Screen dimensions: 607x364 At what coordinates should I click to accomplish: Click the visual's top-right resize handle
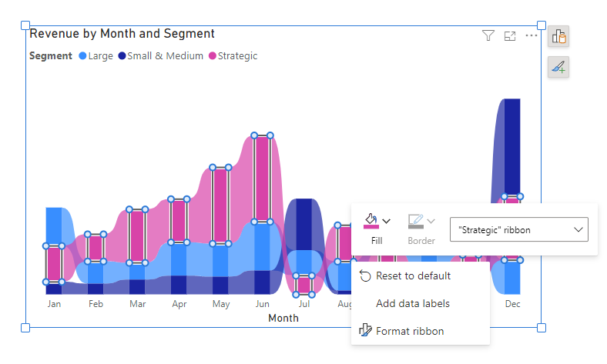[x=542, y=25]
